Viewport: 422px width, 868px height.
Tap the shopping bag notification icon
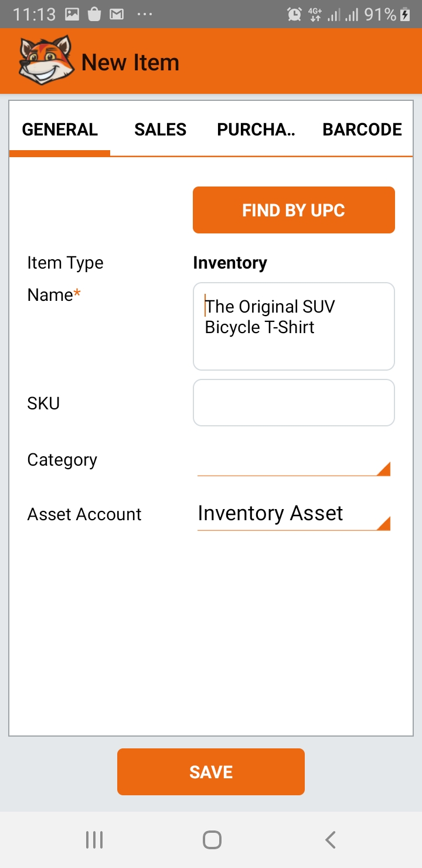[x=94, y=15]
